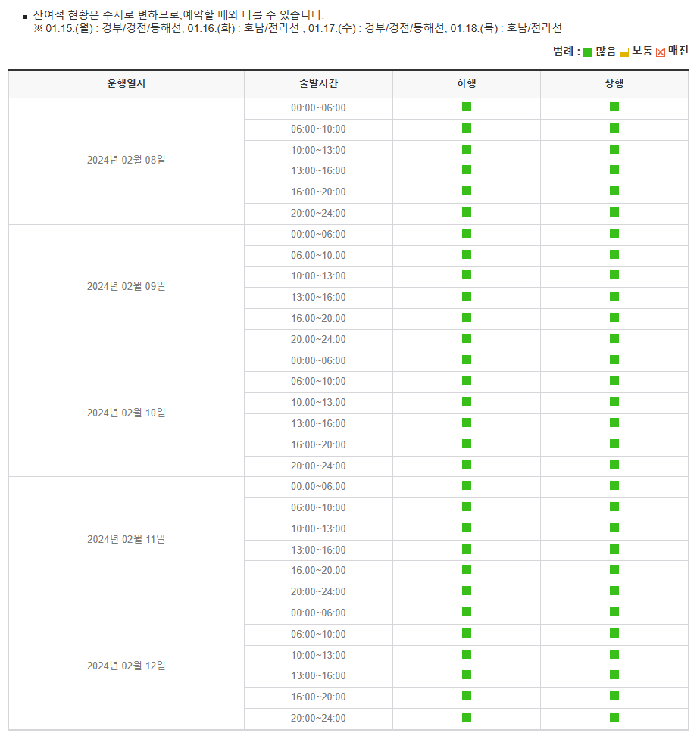Click the red 매진 legend icon
Screen dimensions: 700x736
click(x=661, y=52)
